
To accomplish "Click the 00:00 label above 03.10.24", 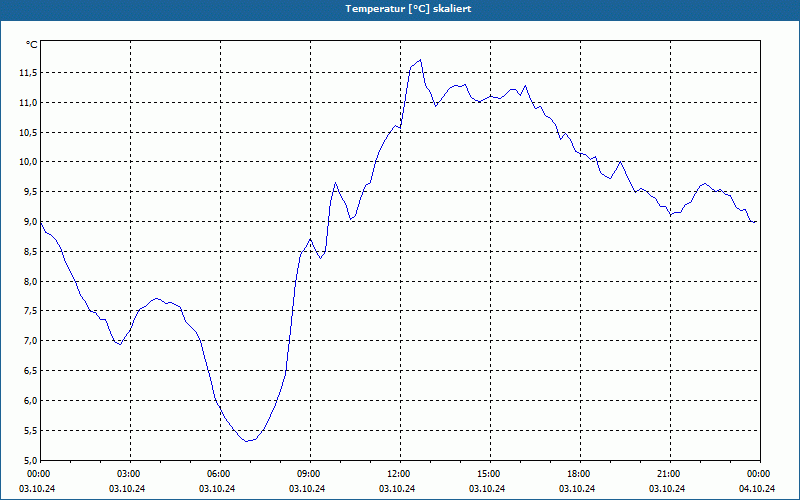I will (x=38, y=474).
